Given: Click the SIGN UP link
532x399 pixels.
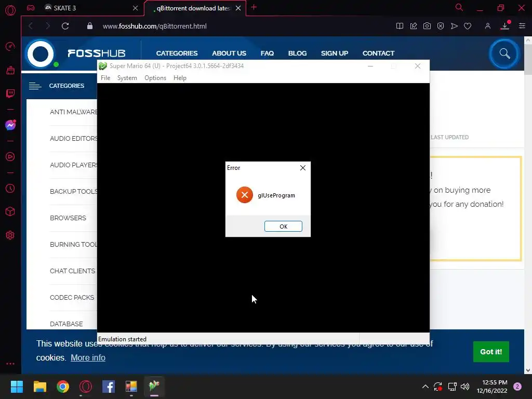Looking at the screenshot, I should pos(334,54).
